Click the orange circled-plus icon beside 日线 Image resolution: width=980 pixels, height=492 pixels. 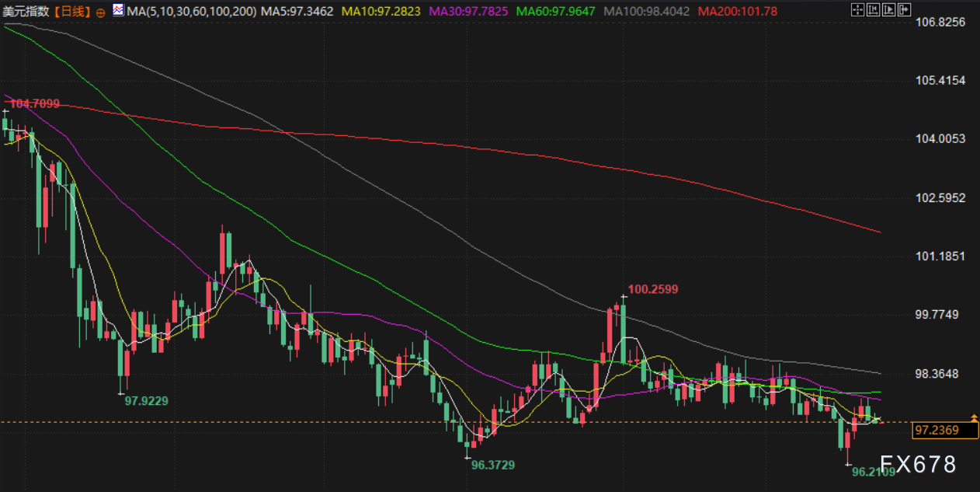100,12
